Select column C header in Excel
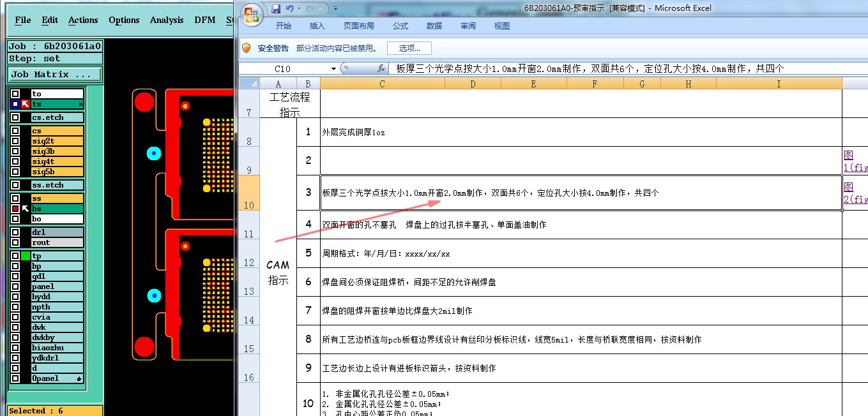The image size is (868, 416). click(382, 84)
